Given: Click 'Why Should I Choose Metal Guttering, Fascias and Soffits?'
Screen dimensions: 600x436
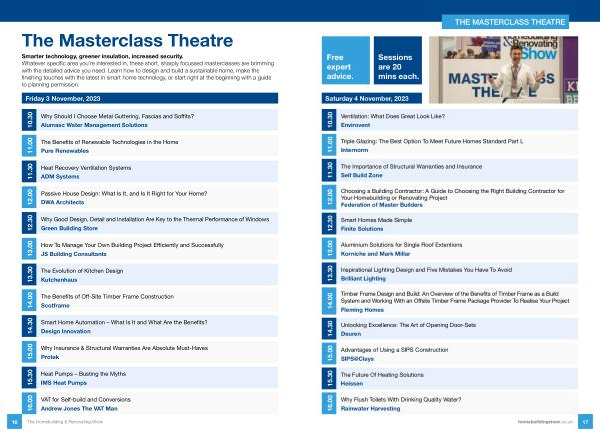Looking at the screenshot, I should 117,116.
